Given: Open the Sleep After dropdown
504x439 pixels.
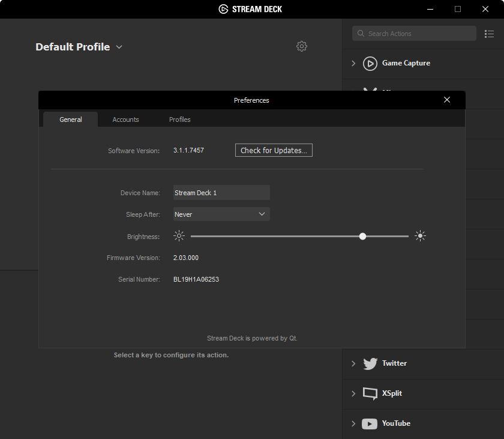Looking at the screenshot, I should (221, 214).
